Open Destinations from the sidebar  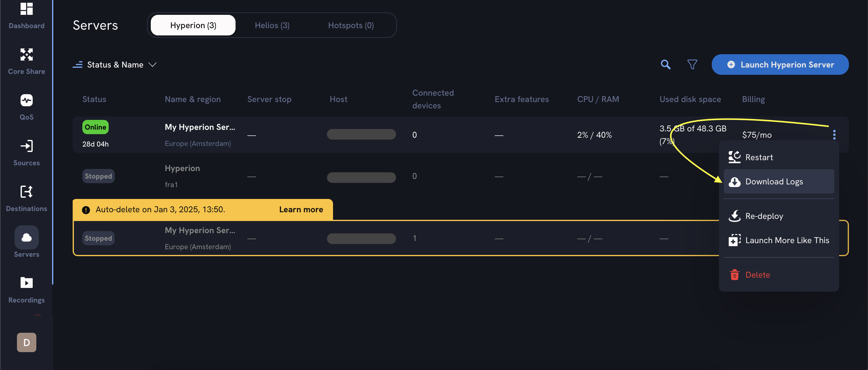[x=26, y=192]
